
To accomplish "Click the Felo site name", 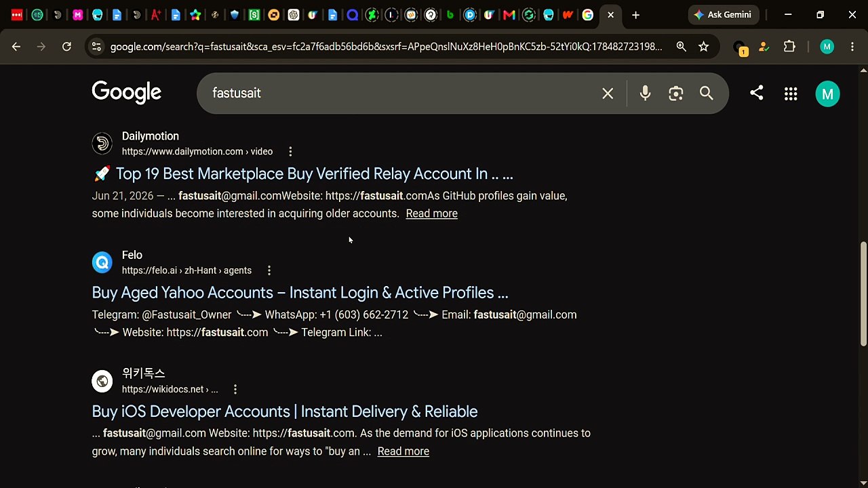I will pyautogui.click(x=132, y=256).
